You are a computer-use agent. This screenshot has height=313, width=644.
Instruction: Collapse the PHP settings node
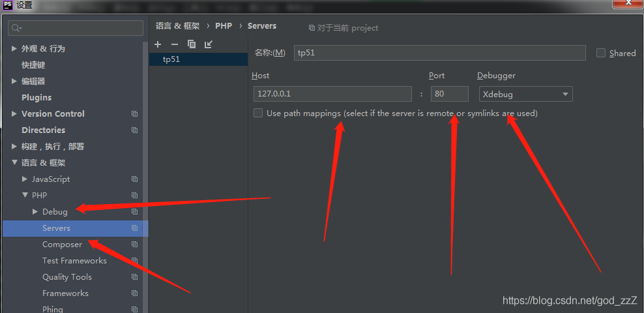25,196
